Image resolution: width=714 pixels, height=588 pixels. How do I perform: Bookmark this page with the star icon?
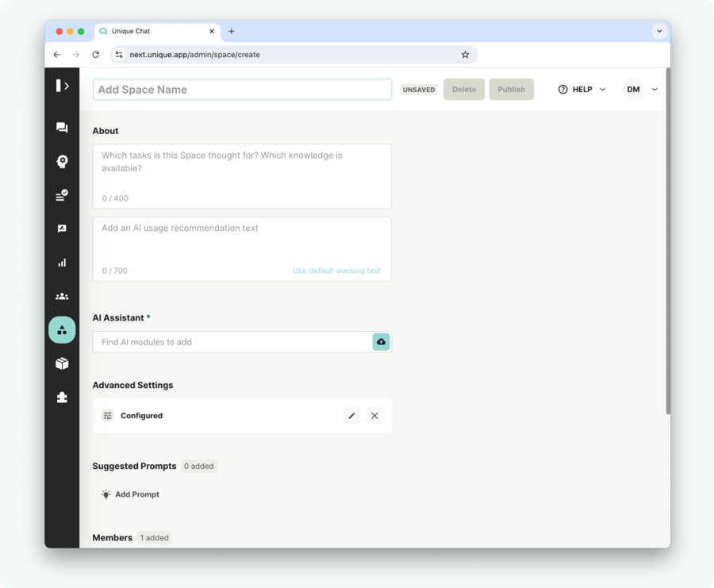coord(465,55)
